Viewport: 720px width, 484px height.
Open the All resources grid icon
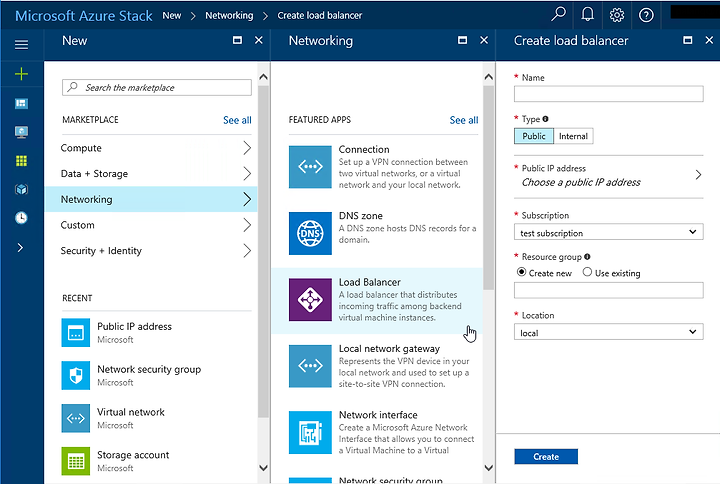(21, 161)
